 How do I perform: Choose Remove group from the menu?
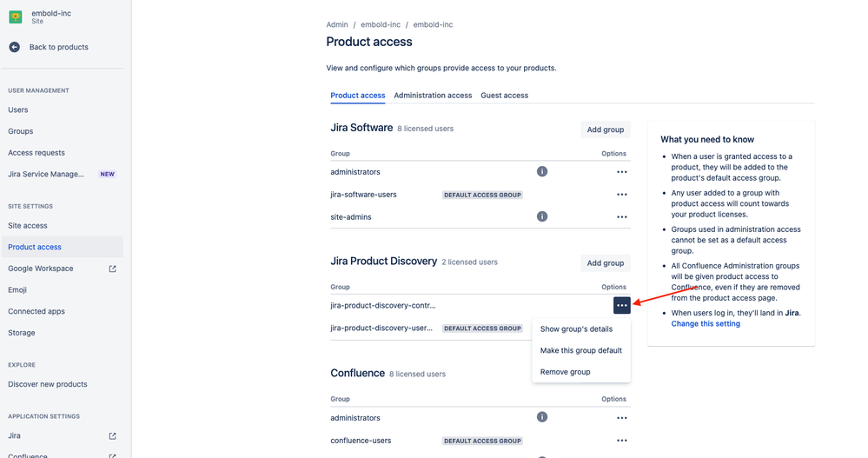[565, 372]
